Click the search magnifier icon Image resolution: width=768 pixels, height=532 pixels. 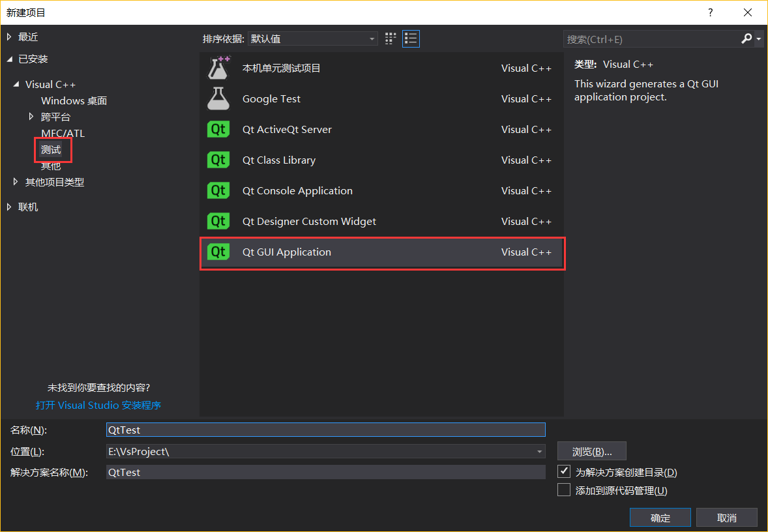tap(746, 39)
